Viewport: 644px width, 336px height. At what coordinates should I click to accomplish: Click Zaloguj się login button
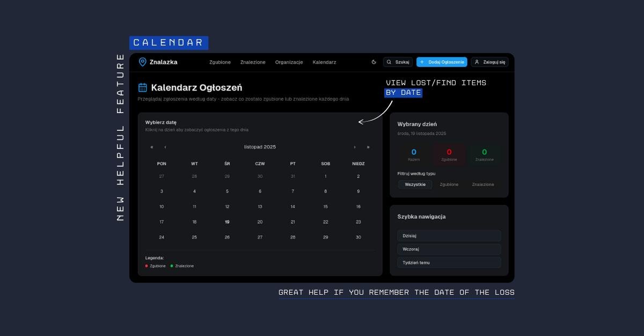[x=489, y=62]
